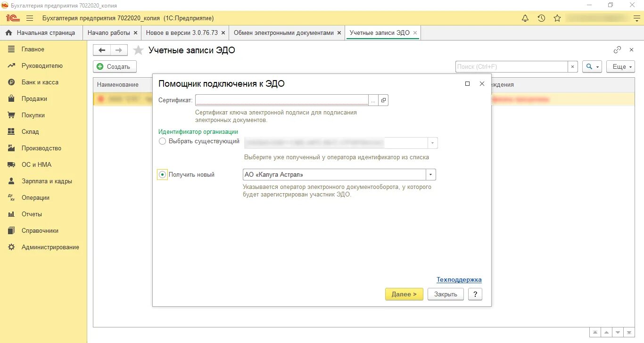The width and height of the screenshot is (644, 343).
Task: Close the Учетные записи ЭДО tab
Action: 415,33
